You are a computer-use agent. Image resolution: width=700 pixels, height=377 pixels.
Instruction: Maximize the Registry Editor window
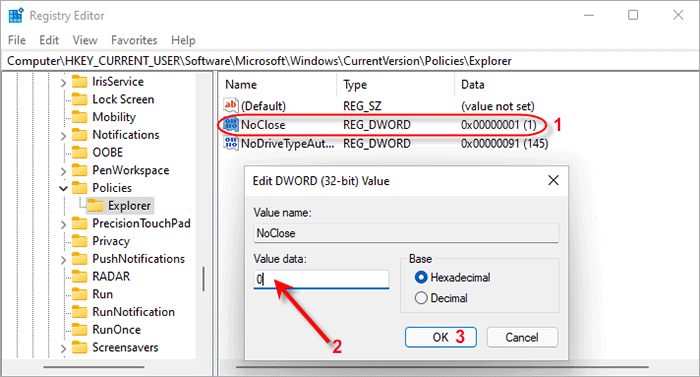coord(633,15)
